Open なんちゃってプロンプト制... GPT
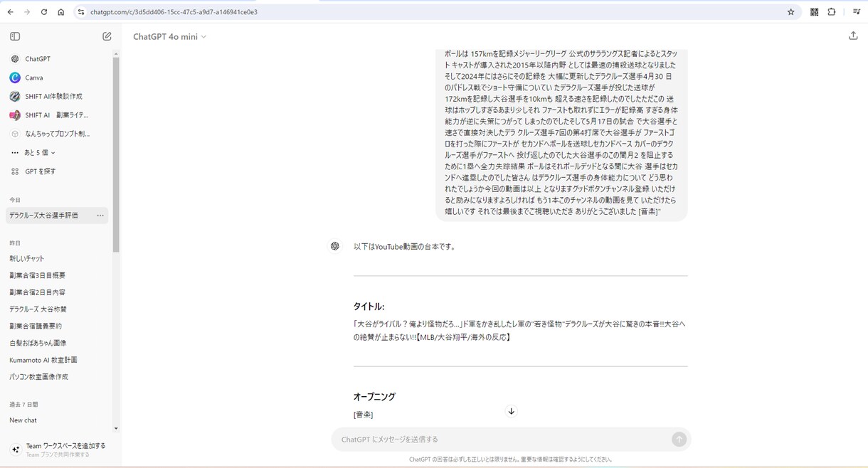 pos(57,134)
